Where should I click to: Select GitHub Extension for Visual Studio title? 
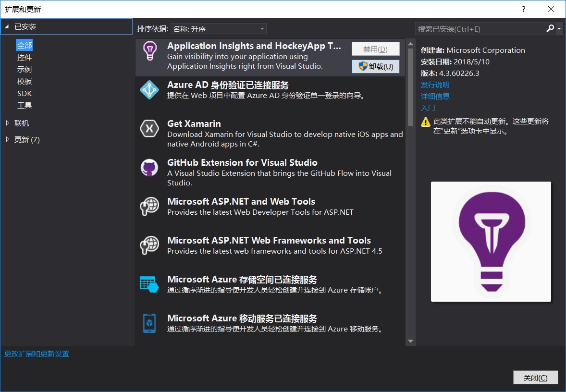pos(242,162)
